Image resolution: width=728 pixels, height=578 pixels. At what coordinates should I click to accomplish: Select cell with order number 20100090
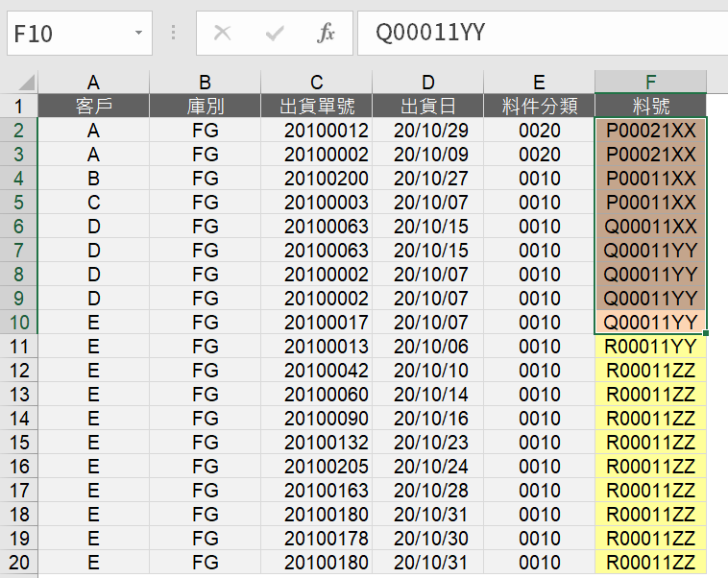pyautogui.click(x=316, y=419)
